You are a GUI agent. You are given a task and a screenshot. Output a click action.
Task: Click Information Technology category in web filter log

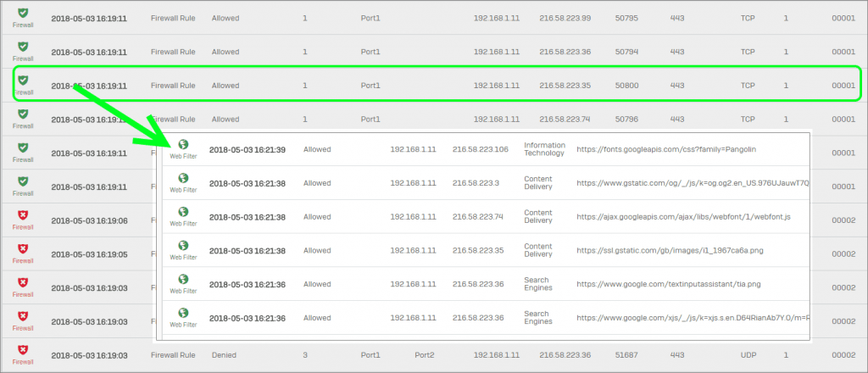pyautogui.click(x=545, y=149)
